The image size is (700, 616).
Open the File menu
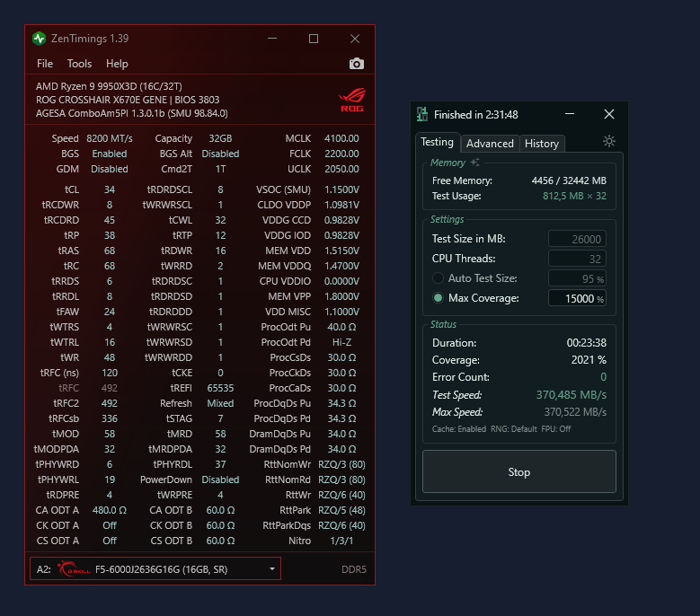[45, 64]
